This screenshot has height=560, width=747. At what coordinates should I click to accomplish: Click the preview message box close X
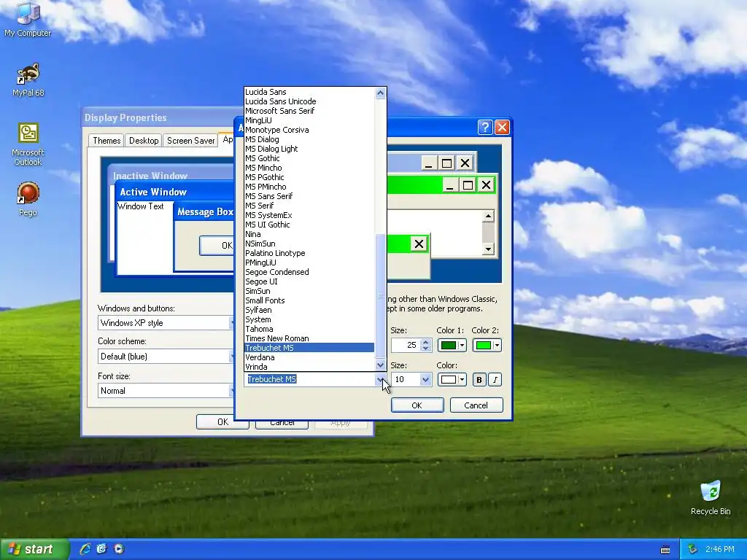(x=419, y=244)
